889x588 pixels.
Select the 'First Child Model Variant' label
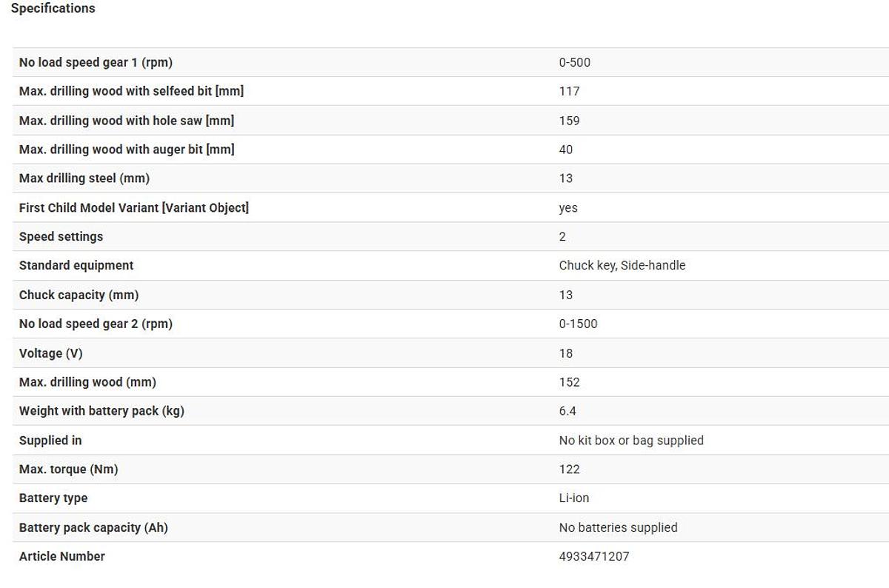134,207
